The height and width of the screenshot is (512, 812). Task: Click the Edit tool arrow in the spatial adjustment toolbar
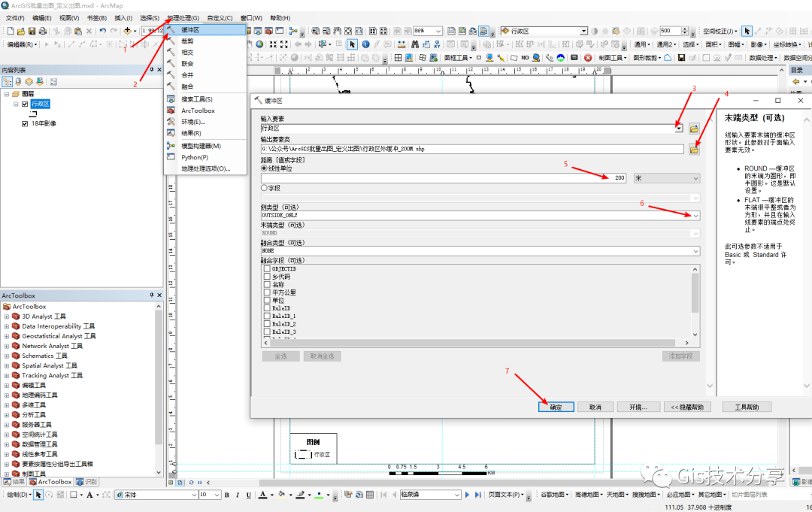click(747, 31)
